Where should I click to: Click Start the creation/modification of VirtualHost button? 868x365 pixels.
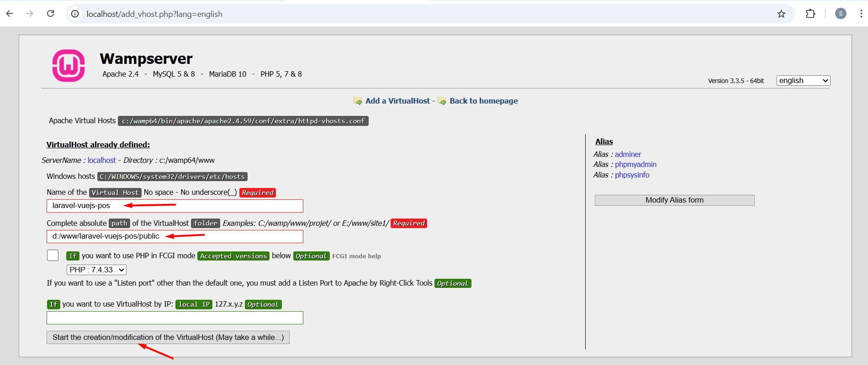(x=168, y=337)
